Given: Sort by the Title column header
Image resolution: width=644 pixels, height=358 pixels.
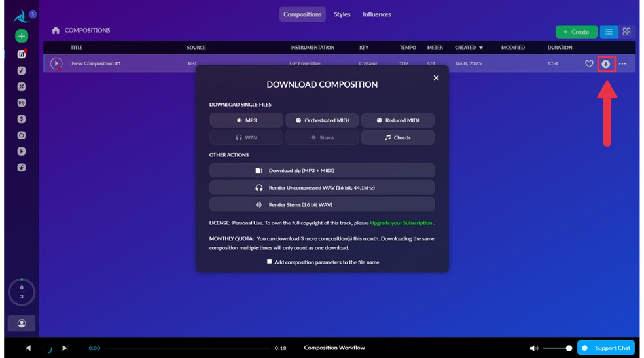Looking at the screenshot, I should pyautogui.click(x=77, y=48).
